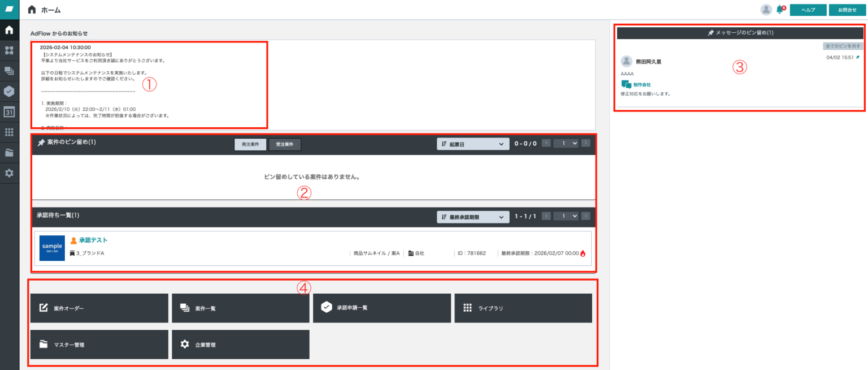Click the AdFlow logo in sidebar top
868x370 pixels.
[x=9, y=10]
